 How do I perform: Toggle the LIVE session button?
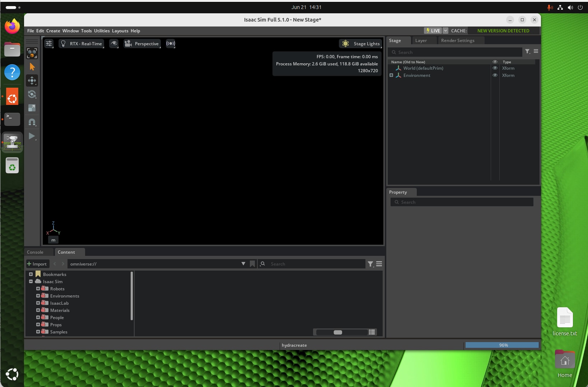coord(433,31)
